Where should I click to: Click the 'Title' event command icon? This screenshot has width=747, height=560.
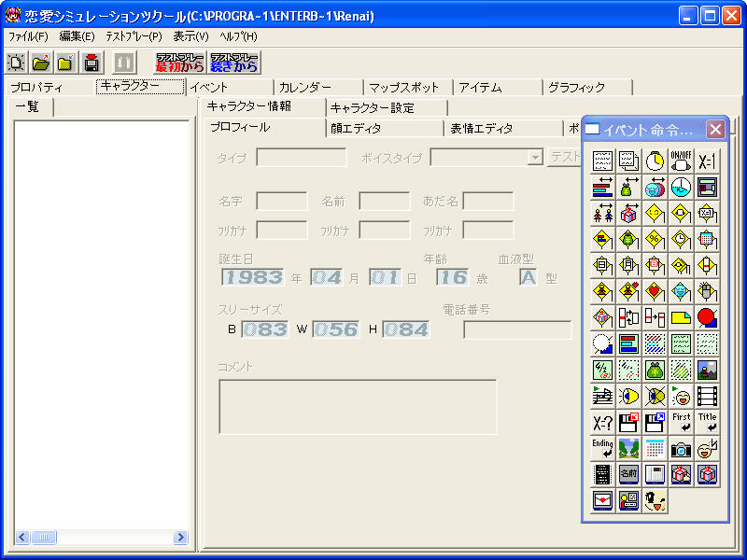[707, 422]
